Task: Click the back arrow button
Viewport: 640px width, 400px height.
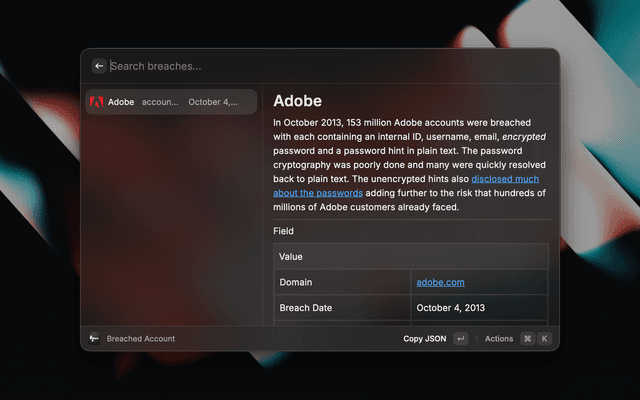Action: 99,66
